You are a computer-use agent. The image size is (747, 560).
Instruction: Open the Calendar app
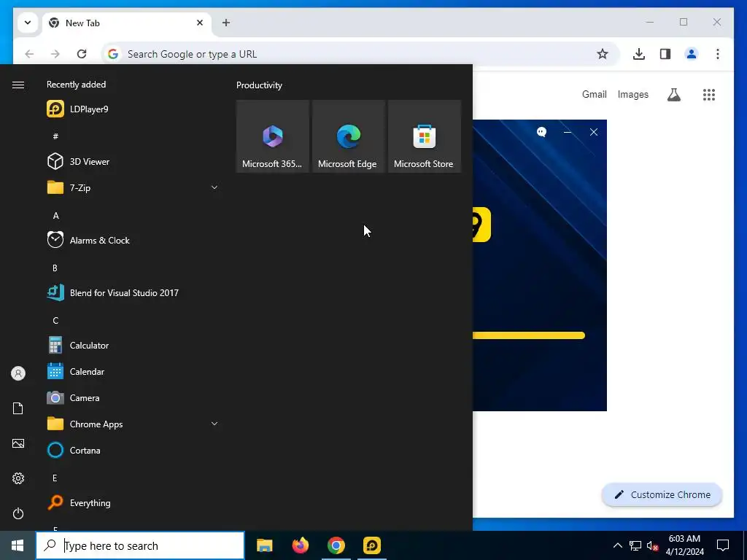tap(133, 371)
